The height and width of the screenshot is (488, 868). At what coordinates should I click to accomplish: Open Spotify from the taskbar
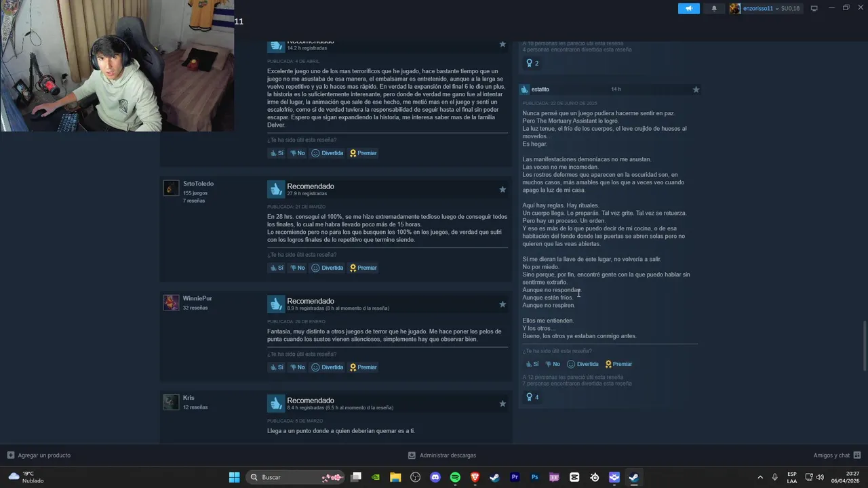455,477
